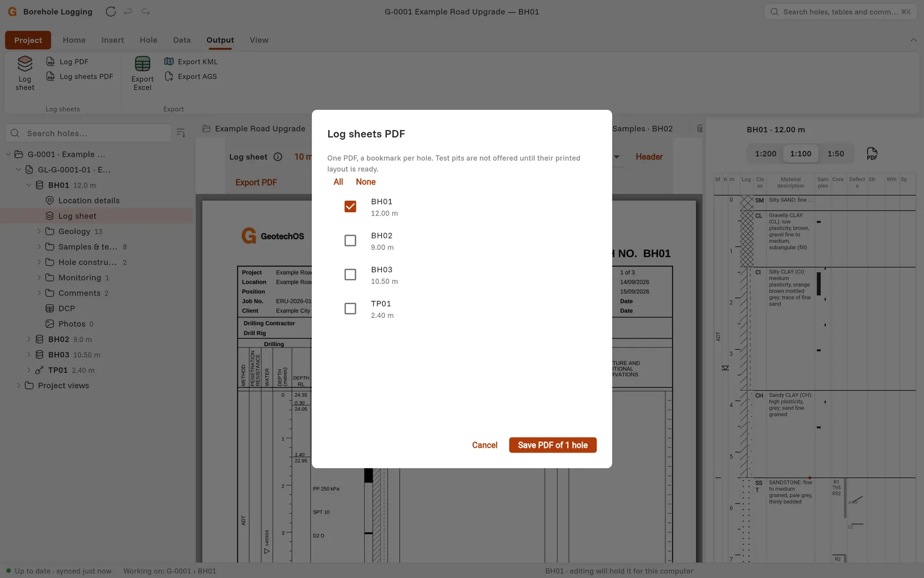Viewport: 924px width, 578px height.
Task: Collapse the BH01 tree node
Action: [x=29, y=185]
